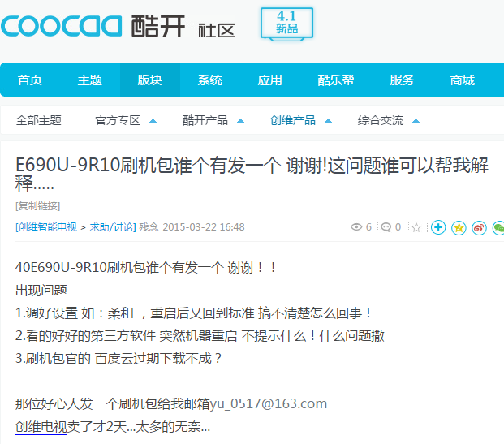Share post via green WeChat icon

coord(498,227)
